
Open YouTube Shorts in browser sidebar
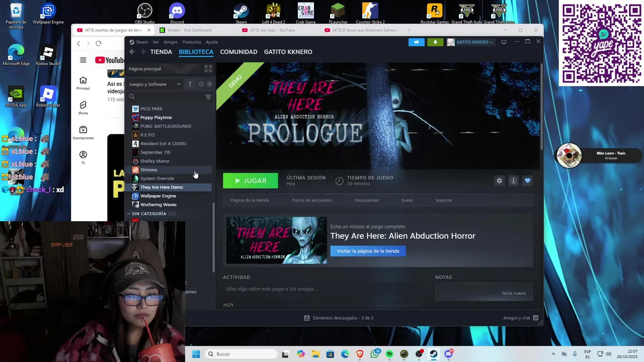click(83, 108)
